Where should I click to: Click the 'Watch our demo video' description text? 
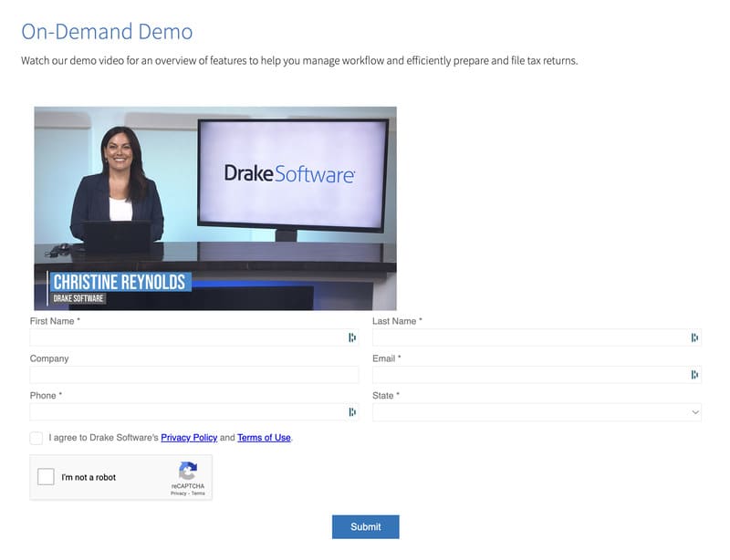[299, 60]
